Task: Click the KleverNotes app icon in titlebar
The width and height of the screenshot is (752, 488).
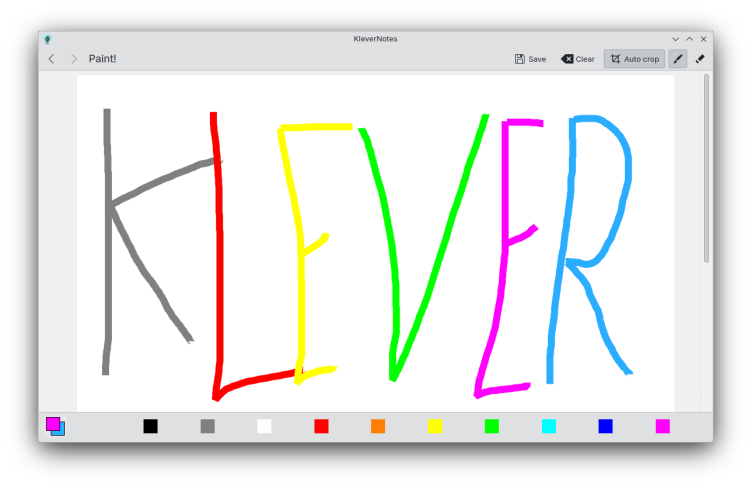Action: coord(47,39)
